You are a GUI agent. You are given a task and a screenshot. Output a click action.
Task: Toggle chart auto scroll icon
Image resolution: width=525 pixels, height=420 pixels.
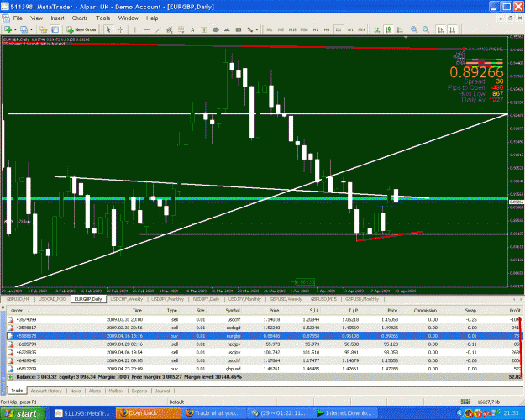click(441, 29)
